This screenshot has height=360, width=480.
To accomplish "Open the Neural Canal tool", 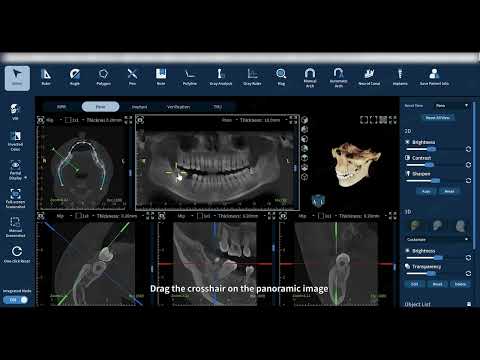I will (369, 77).
